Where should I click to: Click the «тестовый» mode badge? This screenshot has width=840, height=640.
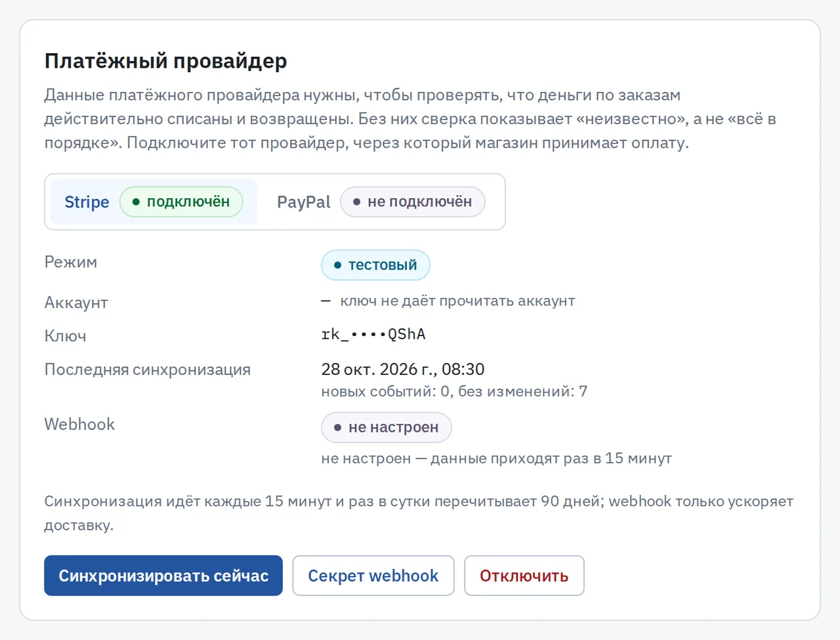[375, 265]
